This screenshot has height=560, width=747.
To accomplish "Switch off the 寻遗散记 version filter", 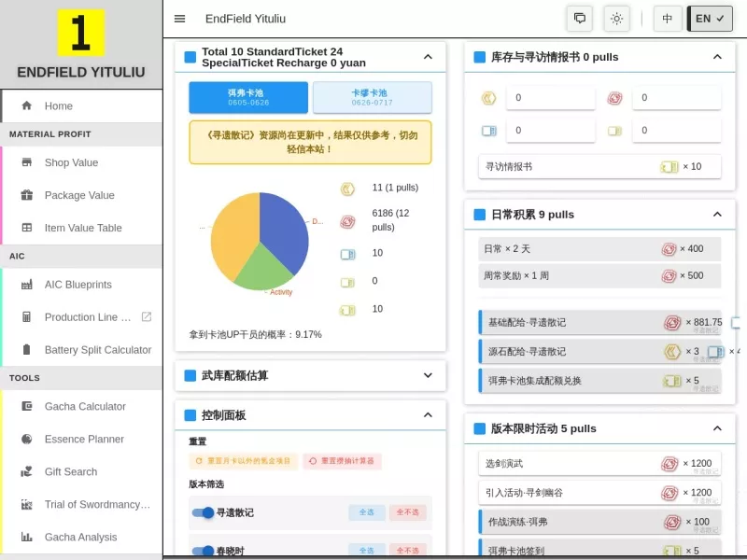I will click(203, 512).
